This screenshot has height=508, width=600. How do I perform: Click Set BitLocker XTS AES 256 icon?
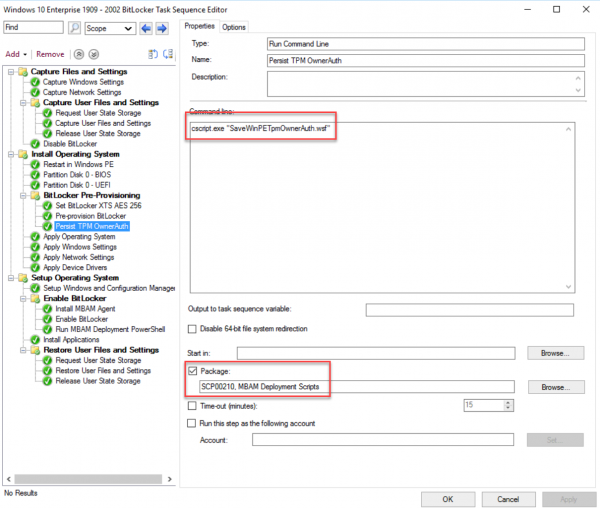tap(47, 206)
